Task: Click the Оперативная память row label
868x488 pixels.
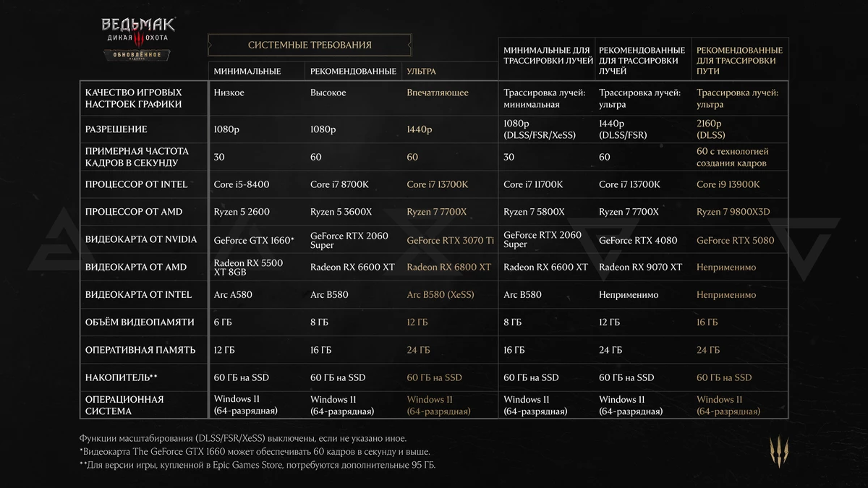Action: tap(140, 350)
